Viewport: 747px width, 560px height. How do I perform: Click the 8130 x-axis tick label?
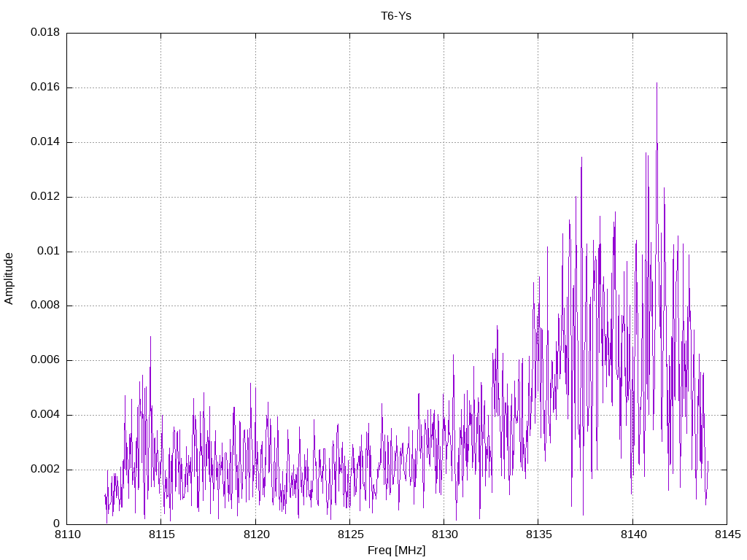click(444, 534)
